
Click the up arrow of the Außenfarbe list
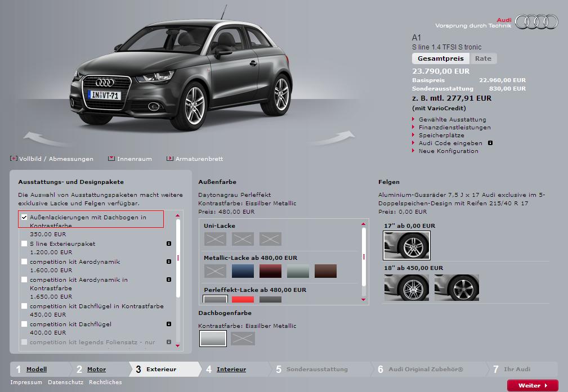pos(363,224)
